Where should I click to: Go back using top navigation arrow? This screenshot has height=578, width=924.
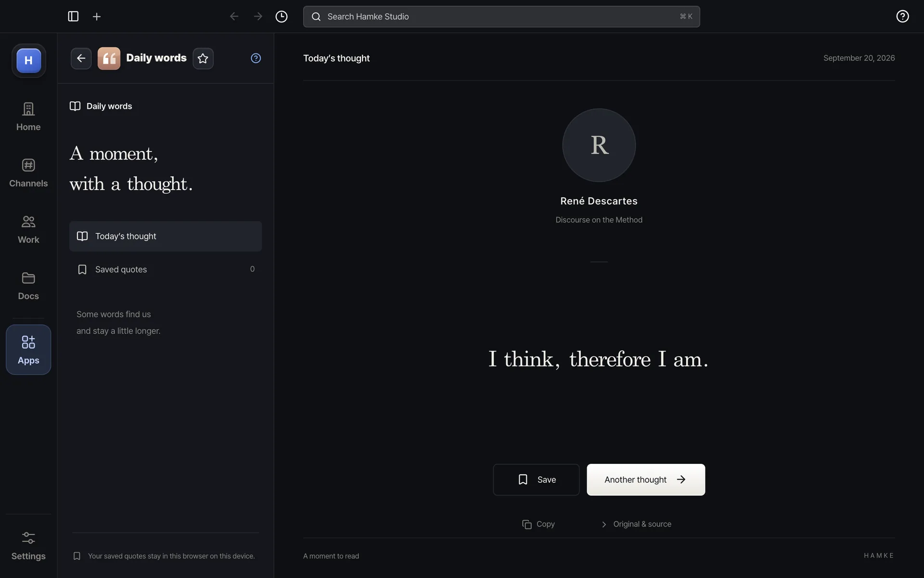point(234,16)
